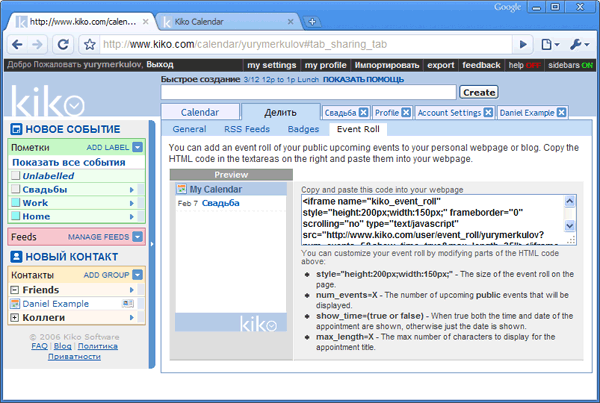Viewport: 600px width, 403px height.
Task: Switch to the Calendar tab
Action: [200, 112]
